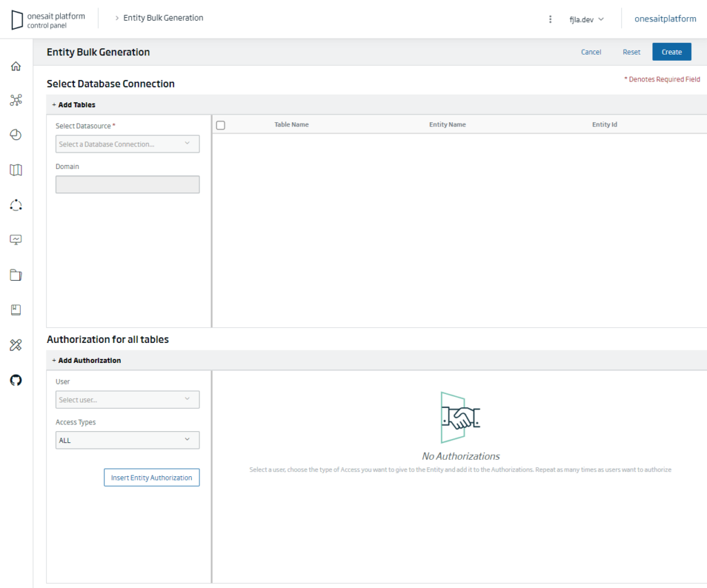Image resolution: width=707 pixels, height=588 pixels.
Task: Open the three-dot options menu
Action: pos(550,19)
